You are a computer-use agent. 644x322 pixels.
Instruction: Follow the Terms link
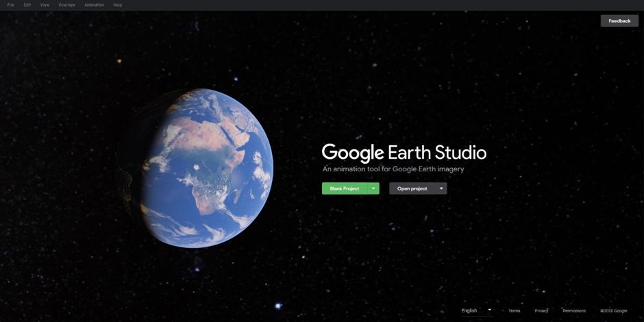514,311
